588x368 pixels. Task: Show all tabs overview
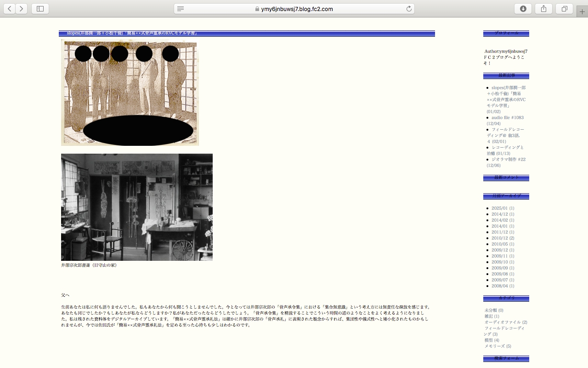[564, 9]
